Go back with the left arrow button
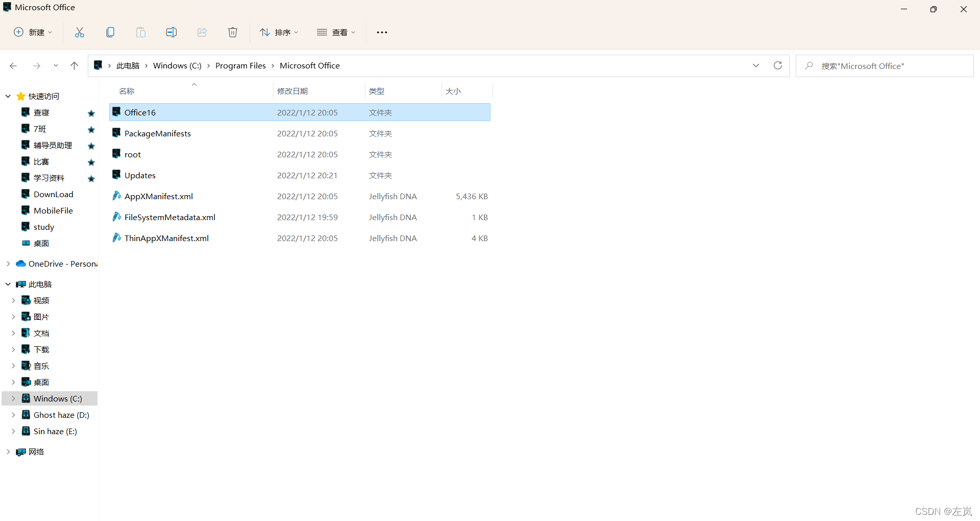The width and height of the screenshot is (980, 521). pos(13,66)
